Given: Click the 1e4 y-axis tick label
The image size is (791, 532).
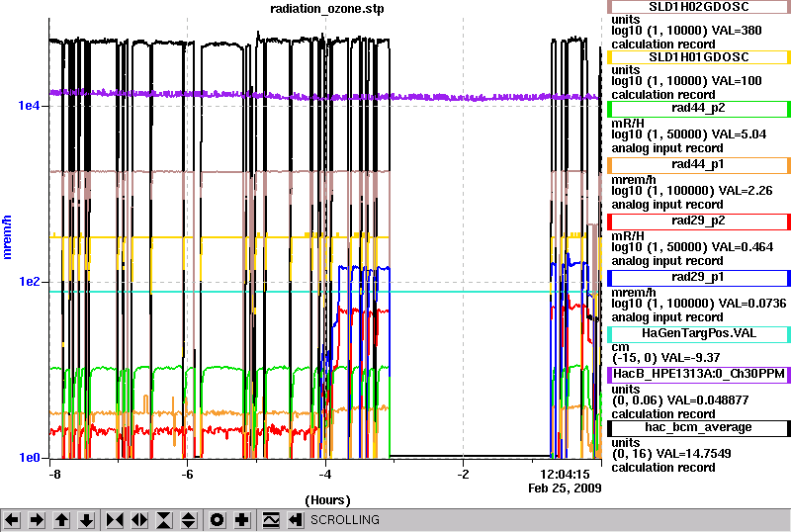Looking at the screenshot, I should tap(30, 106).
